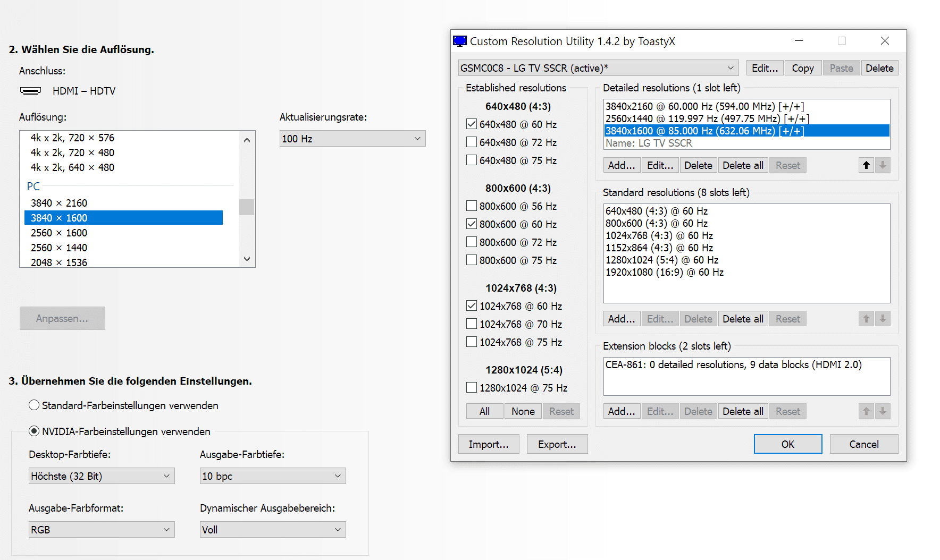Check 800x600 @ 56 Hz
This screenshot has width=940, height=560.
(472, 206)
